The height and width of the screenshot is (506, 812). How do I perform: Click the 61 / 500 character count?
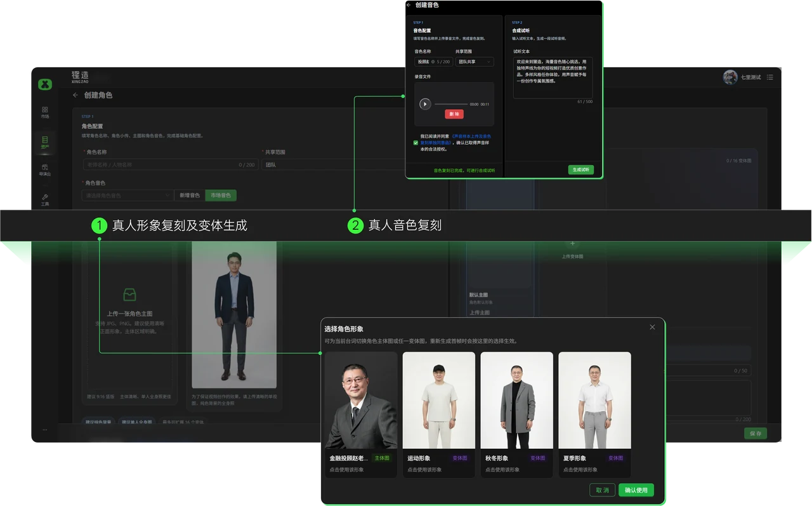tap(585, 102)
